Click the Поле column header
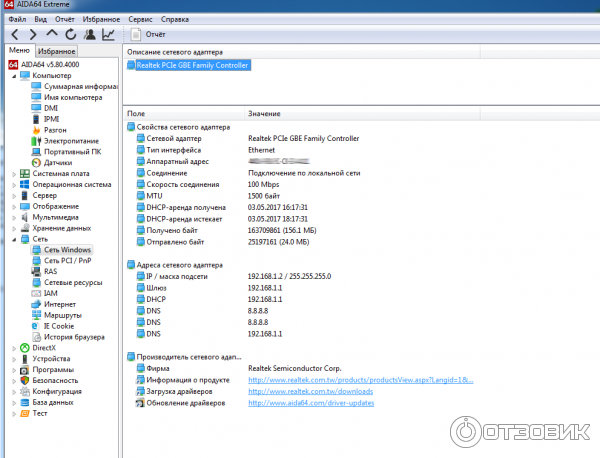Viewport: 600px width, 458px height. (x=184, y=114)
